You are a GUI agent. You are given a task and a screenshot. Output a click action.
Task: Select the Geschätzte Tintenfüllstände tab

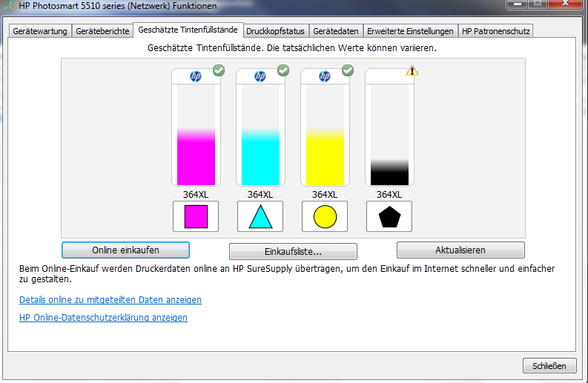[188, 30]
